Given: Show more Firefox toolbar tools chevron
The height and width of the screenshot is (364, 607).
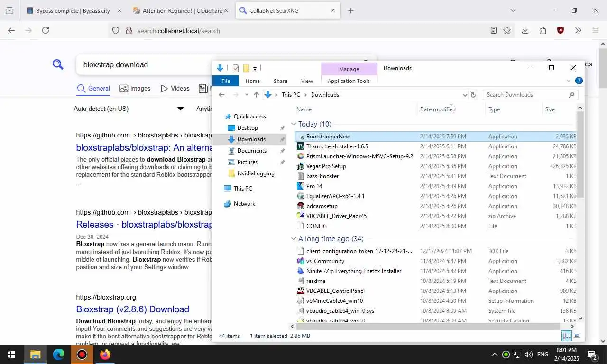Looking at the screenshot, I should pos(578,30).
